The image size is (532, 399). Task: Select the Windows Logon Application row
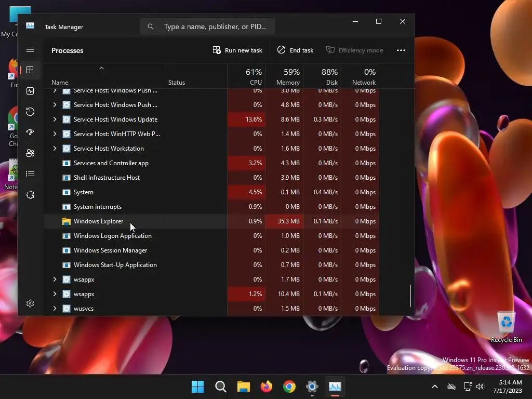coord(211,236)
